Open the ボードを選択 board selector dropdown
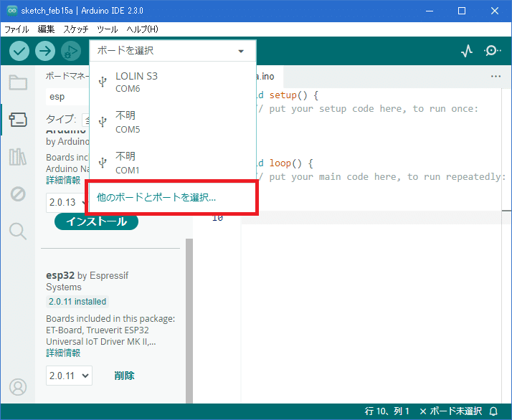The height and width of the screenshot is (420, 512). [173, 51]
